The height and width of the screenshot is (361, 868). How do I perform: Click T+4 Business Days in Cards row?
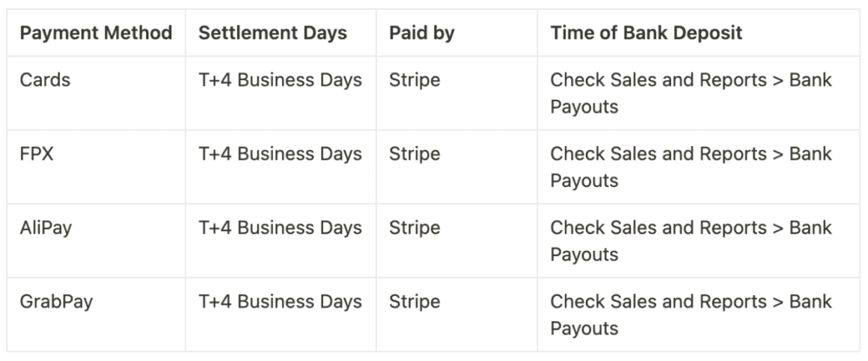[280, 80]
